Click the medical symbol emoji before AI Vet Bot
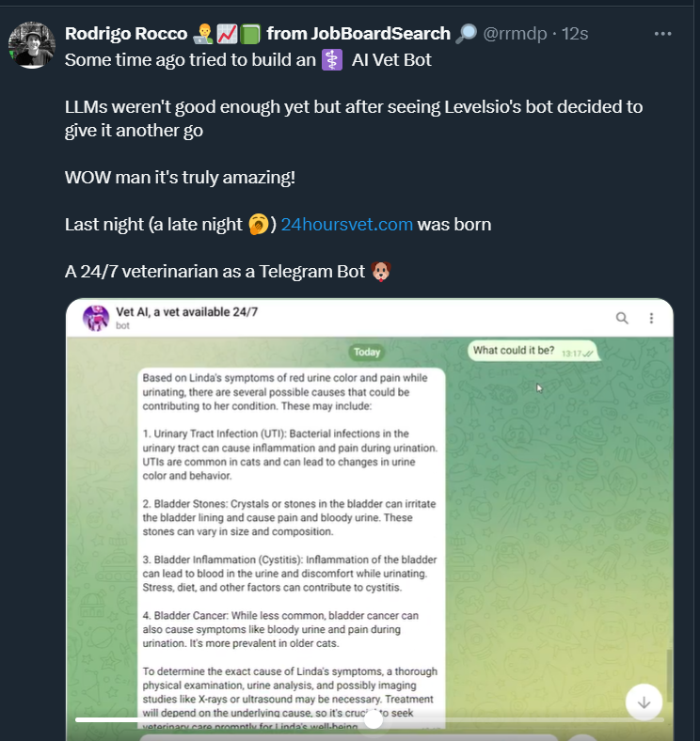 tap(333, 59)
